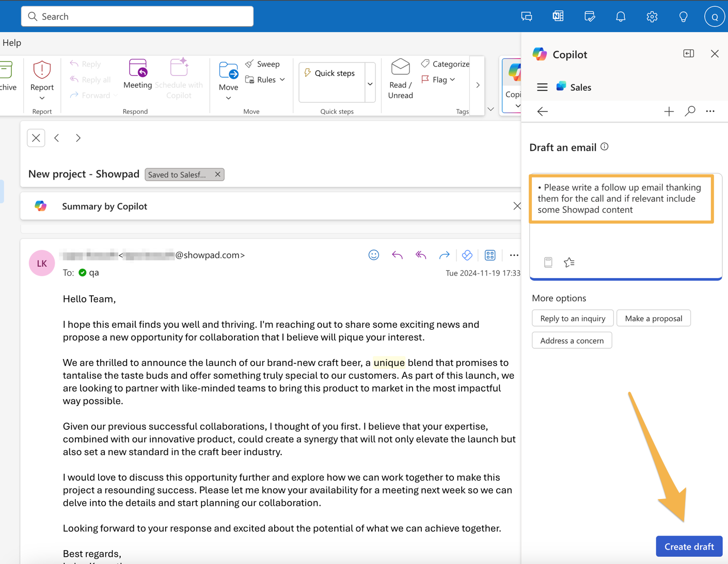The width and height of the screenshot is (728, 564).
Task: Expand the Move dropdown arrow
Action: (228, 98)
